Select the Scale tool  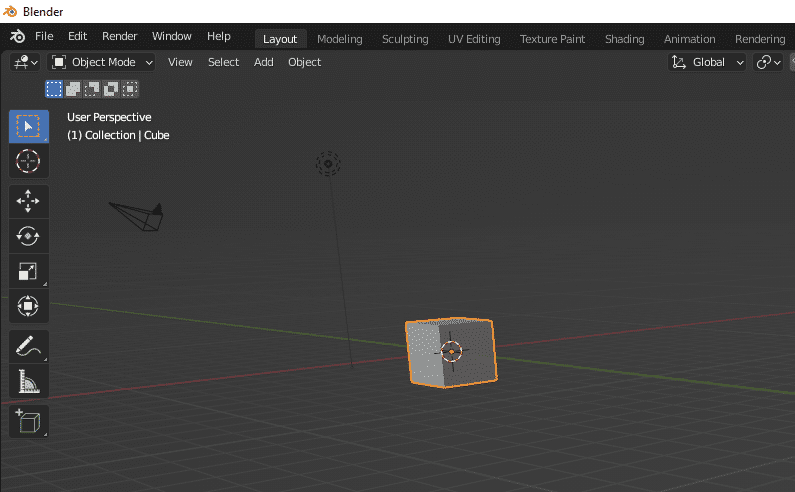click(28, 271)
